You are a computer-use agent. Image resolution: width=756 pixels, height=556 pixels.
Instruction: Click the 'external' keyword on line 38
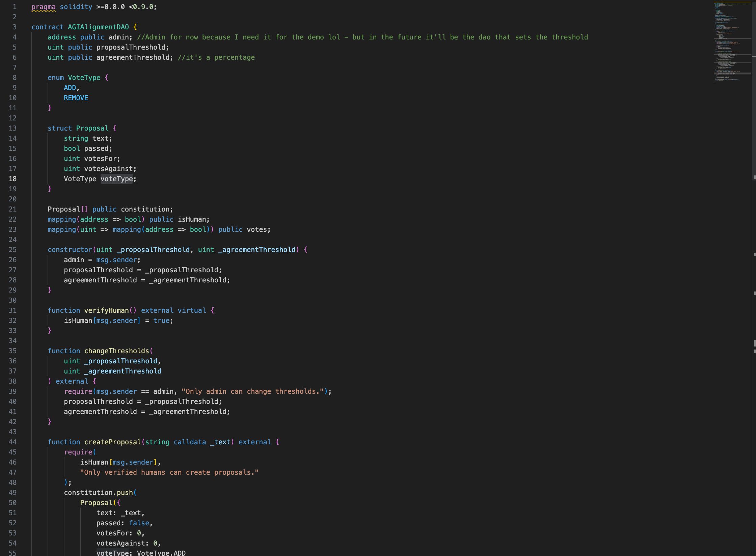(x=72, y=381)
